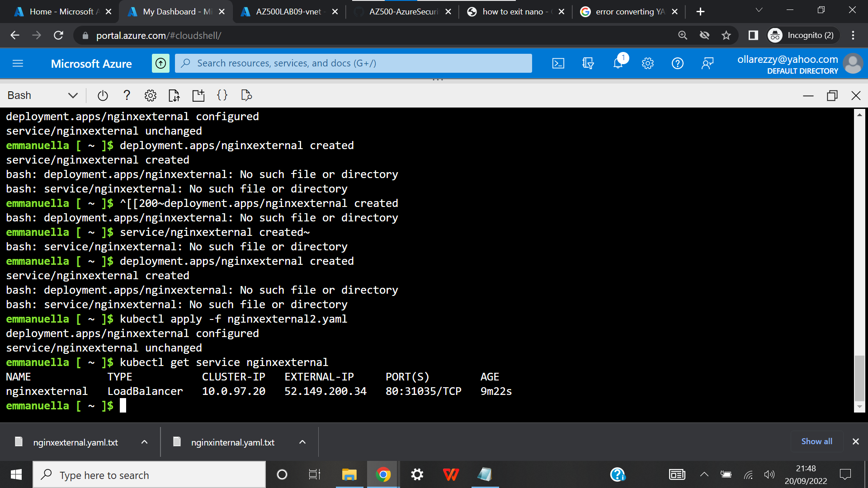Collapse the nginxexternal.yaml.txt download chevron

click(144, 442)
